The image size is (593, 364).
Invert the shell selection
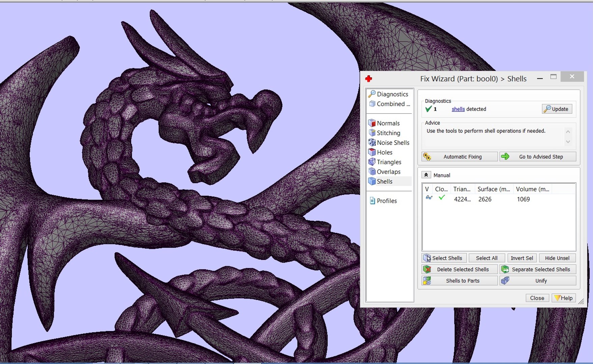point(522,258)
